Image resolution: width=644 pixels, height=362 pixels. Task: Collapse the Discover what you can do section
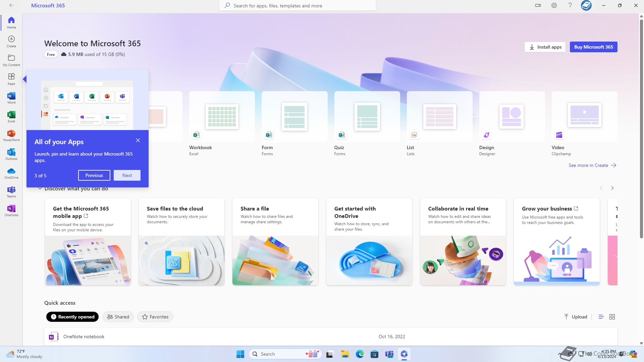tap(40, 188)
